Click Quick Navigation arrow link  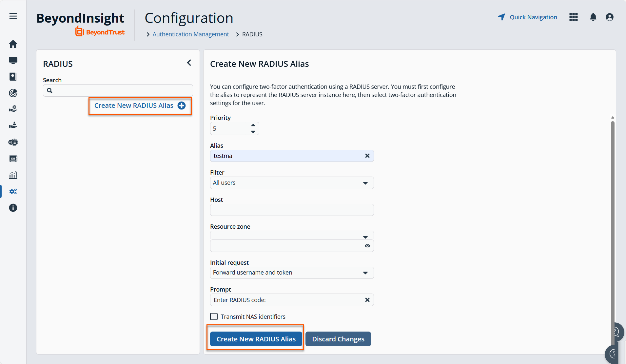point(527,17)
